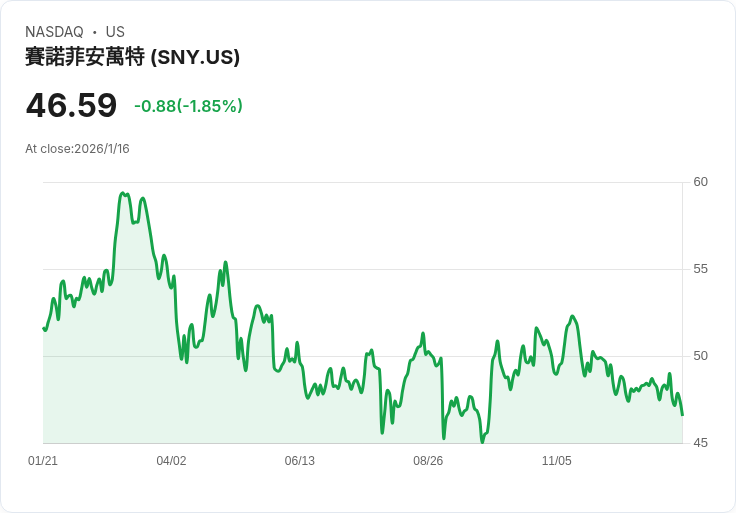Click the 08/26 date on x-axis
The height and width of the screenshot is (513, 736).
tap(428, 461)
